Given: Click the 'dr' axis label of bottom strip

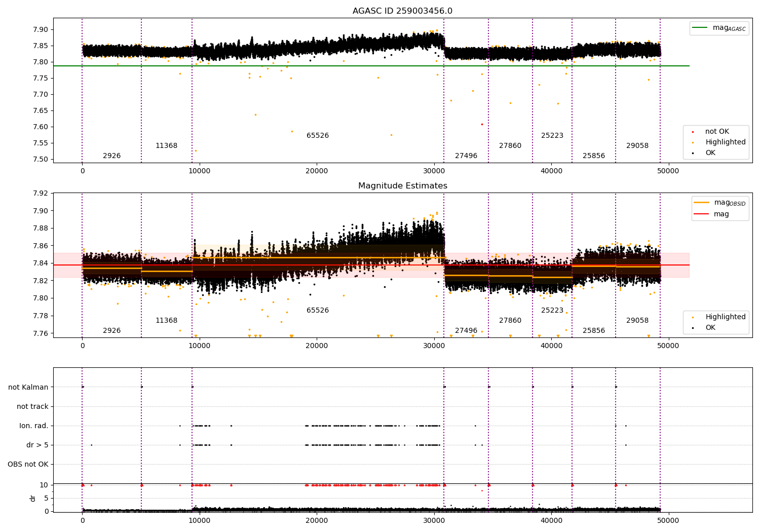Looking at the screenshot, I should coord(33,498).
